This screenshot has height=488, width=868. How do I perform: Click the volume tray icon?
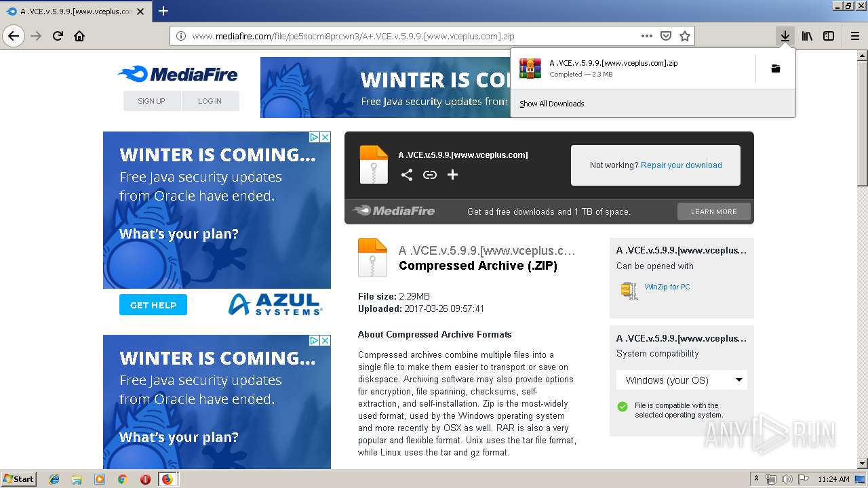787,479
